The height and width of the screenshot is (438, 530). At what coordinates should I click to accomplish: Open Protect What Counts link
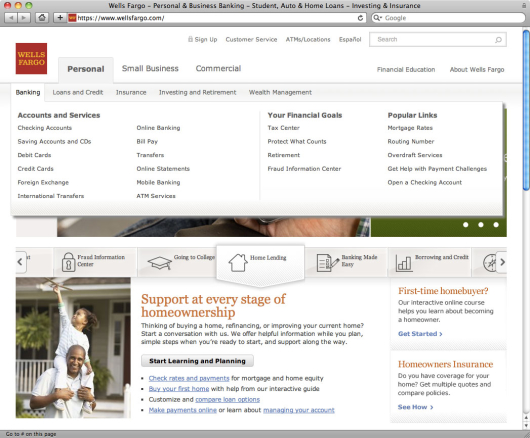[297, 141]
